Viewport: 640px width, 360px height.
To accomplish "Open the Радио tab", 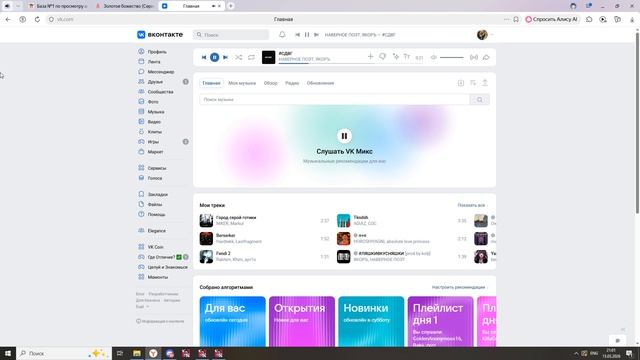I will tap(292, 83).
